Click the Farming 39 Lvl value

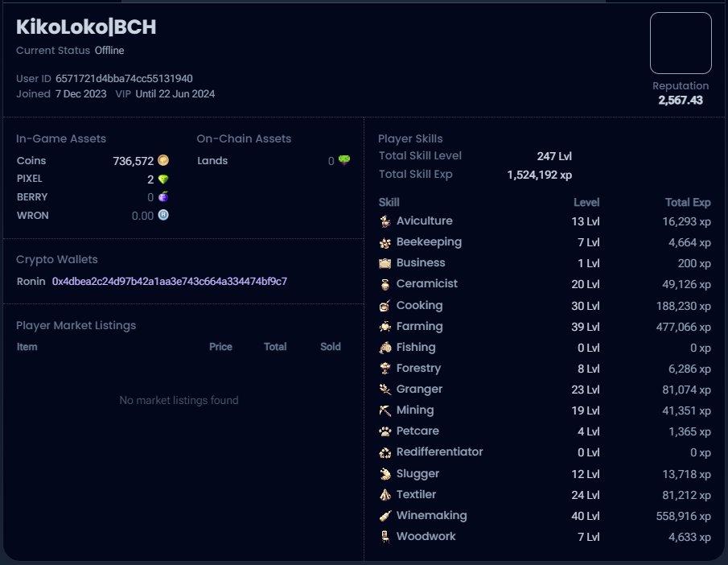pyautogui.click(x=586, y=327)
